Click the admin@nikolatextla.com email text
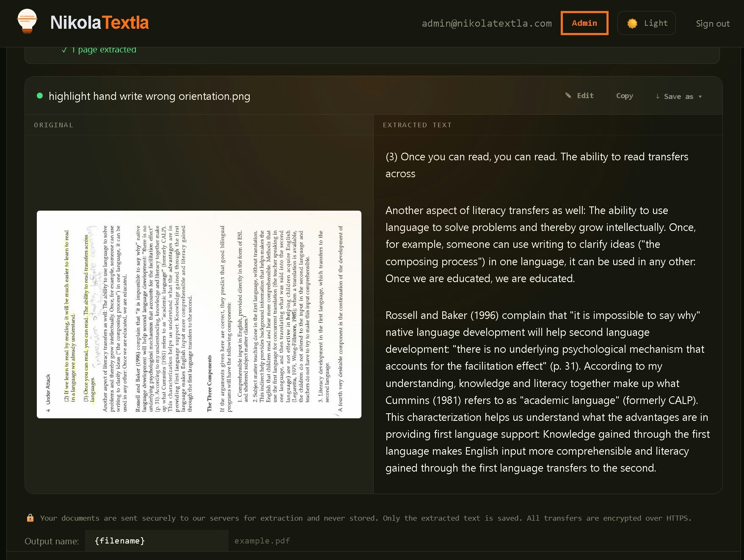The width and height of the screenshot is (744, 560). point(487,24)
